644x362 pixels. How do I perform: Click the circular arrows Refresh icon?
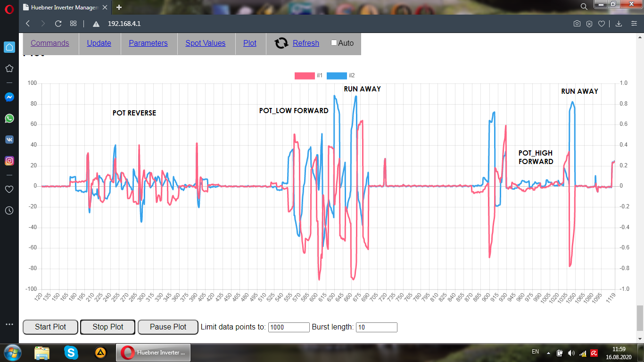pyautogui.click(x=281, y=43)
